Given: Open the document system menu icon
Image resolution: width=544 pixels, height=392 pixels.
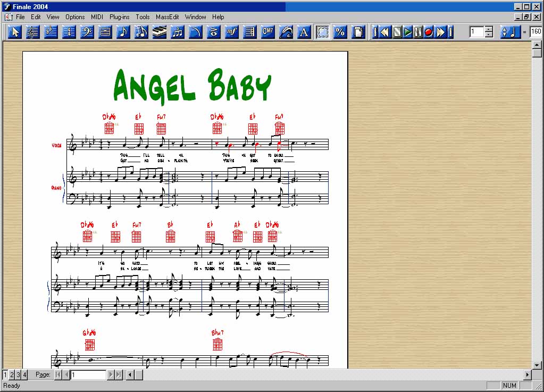Looking at the screenshot, I should pos(9,16).
